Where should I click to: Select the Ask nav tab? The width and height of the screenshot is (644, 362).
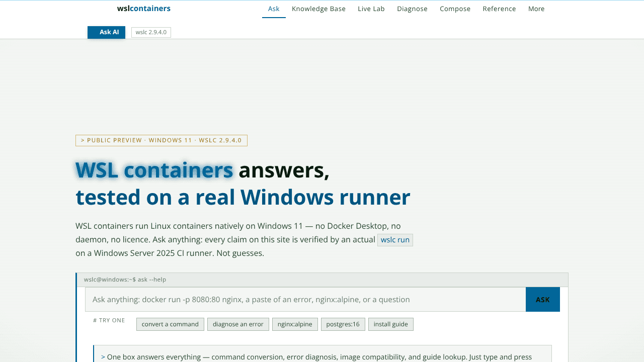[274, 9]
